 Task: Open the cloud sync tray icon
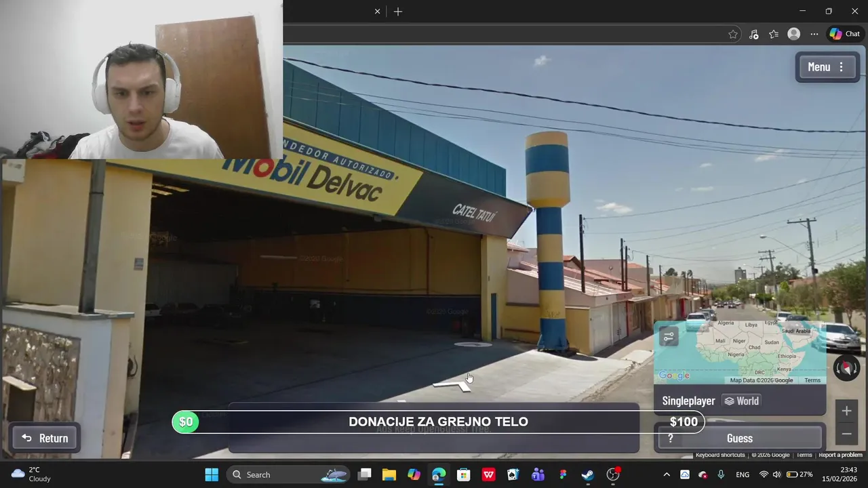pos(685,474)
